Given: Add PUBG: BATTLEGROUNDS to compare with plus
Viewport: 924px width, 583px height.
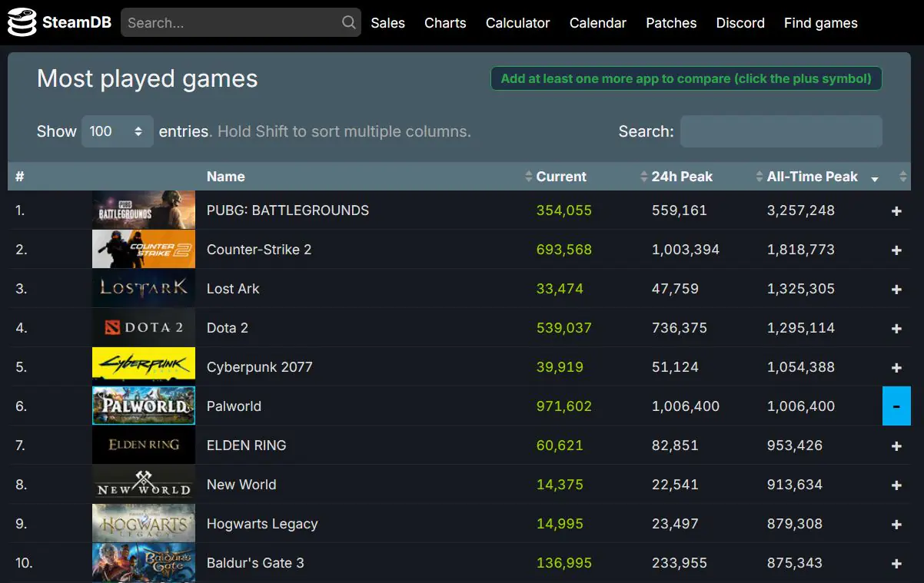Looking at the screenshot, I should point(896,210).
